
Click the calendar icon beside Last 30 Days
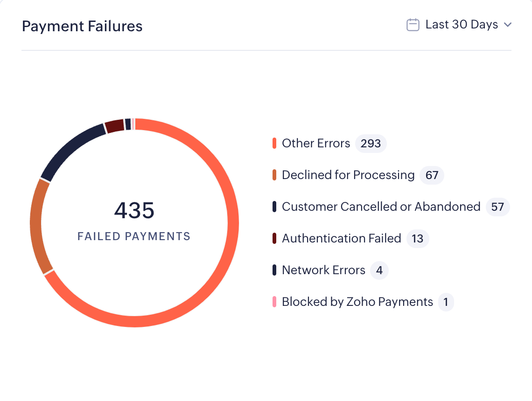coord(413,25)
